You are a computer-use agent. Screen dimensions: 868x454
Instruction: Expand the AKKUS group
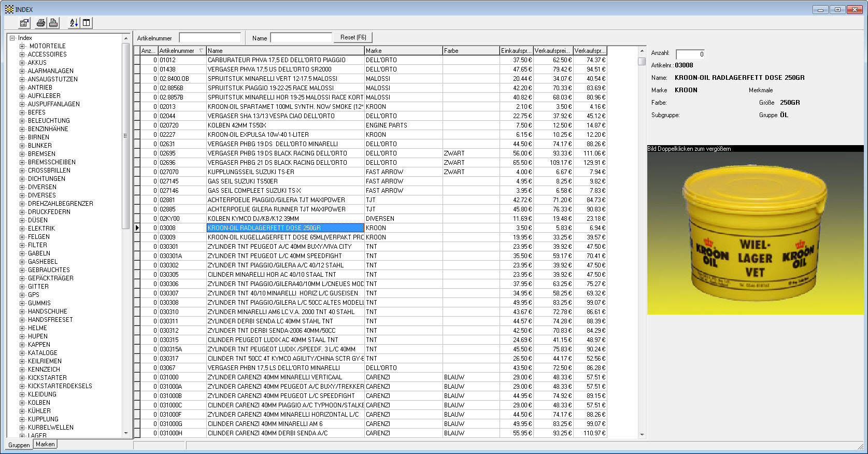22,63
